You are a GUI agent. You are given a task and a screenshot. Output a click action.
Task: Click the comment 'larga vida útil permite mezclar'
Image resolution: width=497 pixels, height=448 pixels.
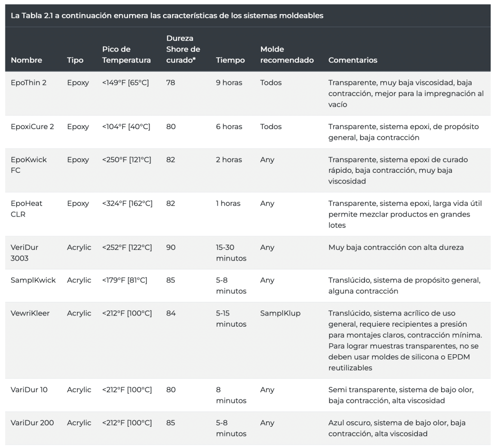tap(405, 209)
